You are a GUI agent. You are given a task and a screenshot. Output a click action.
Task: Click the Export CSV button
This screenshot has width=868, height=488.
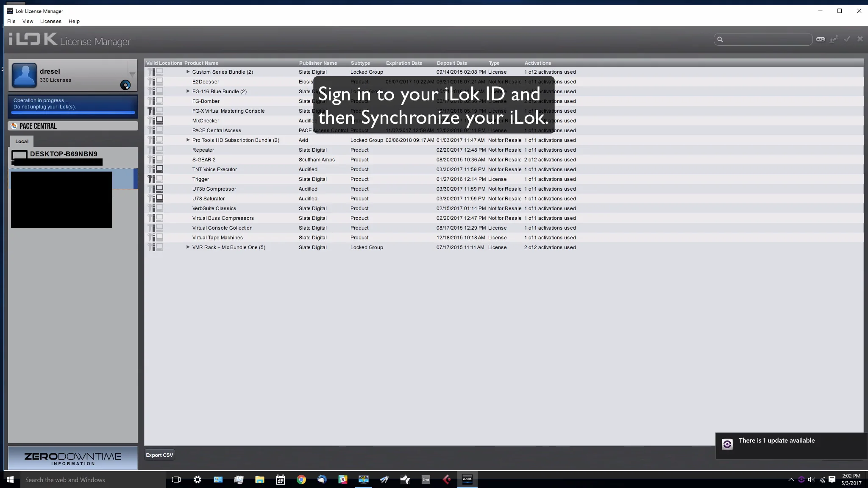point(159,455)
